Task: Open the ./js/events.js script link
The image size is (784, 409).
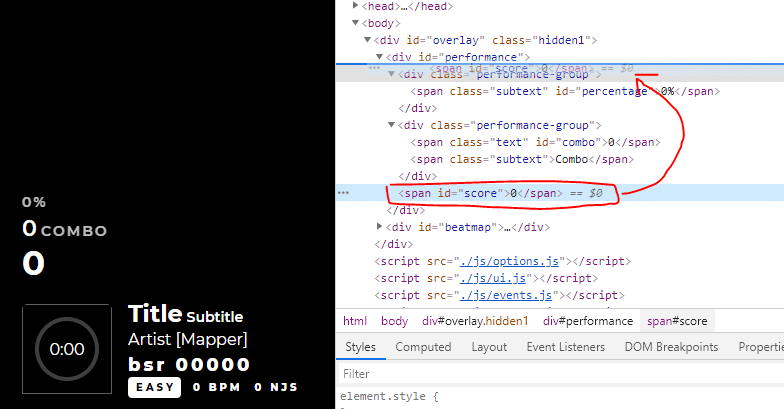Action: tap(506, 295)
